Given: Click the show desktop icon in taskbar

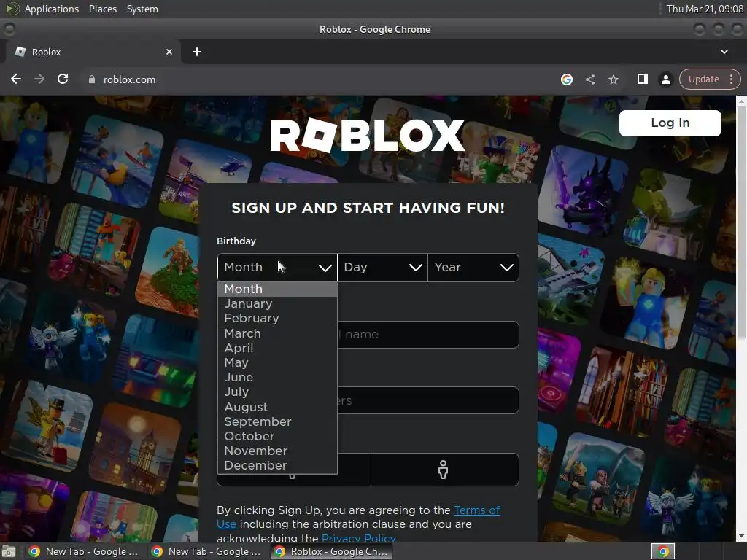Looking at the screenshot, I should [x=9, y=551].
